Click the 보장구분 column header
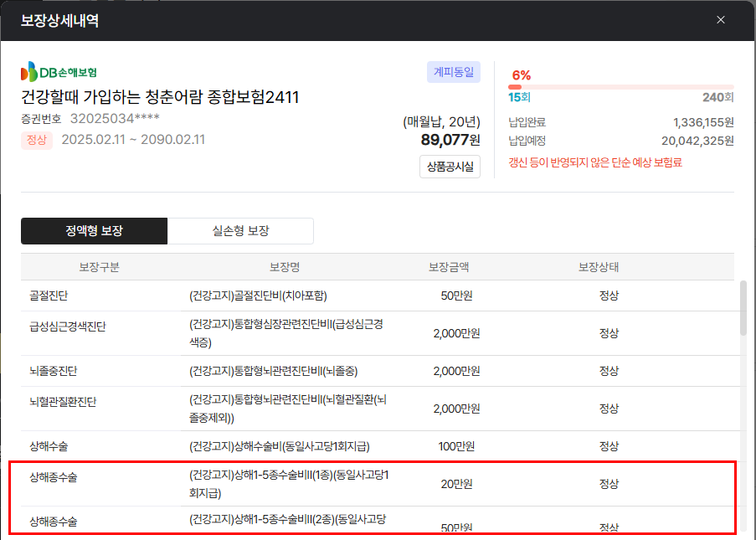756x540 pixels. pos(99,267)
